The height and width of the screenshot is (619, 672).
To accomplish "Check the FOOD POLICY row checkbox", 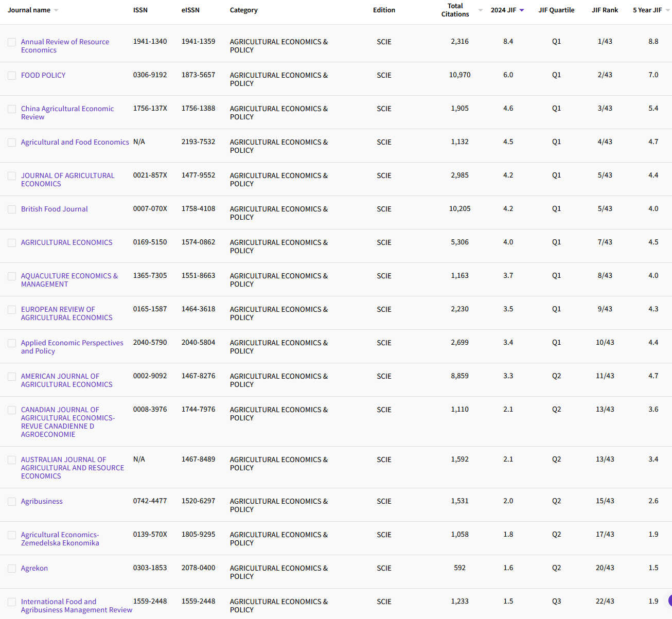I will (x=12, y=76).
